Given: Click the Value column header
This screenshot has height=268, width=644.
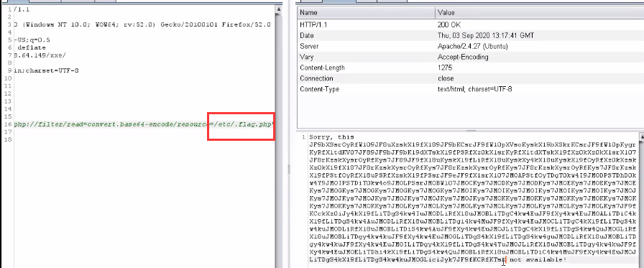Looking at the screenshot, I should (x=539, y=13).
